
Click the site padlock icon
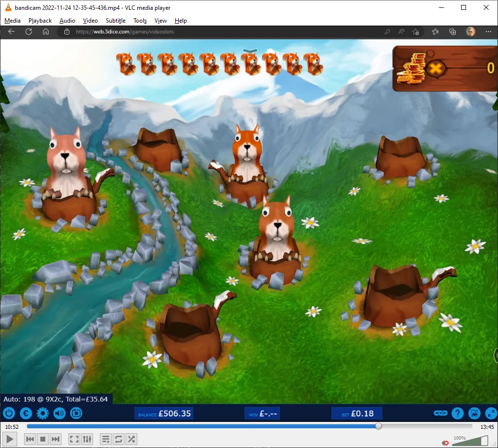pos(67,32)
